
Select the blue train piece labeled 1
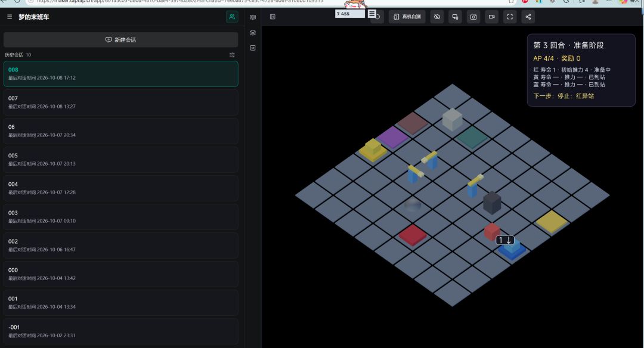pos(512,248)
